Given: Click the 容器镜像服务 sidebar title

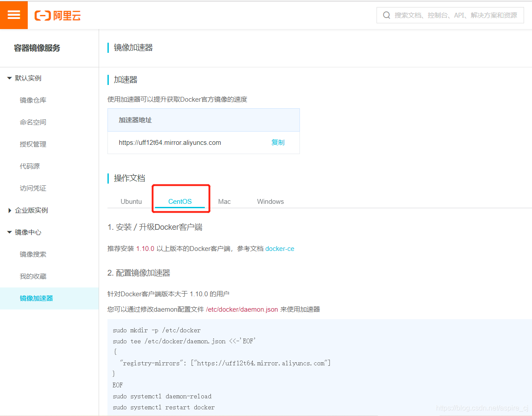Looking at the screenshot, I should click(37, 48).
